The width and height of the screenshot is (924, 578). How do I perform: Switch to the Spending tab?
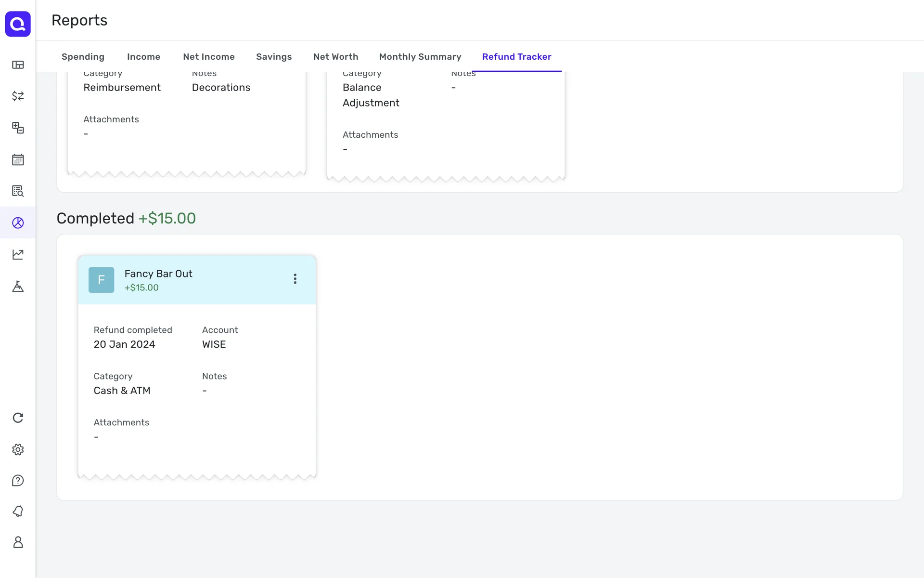[x=83, y=57]
